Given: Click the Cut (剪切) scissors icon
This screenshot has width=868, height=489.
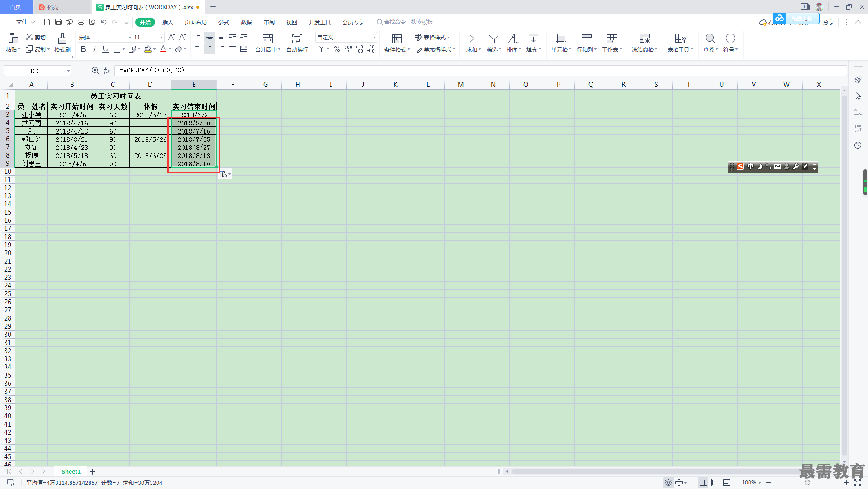Looking at the screenshot, I should coord(29,37).
